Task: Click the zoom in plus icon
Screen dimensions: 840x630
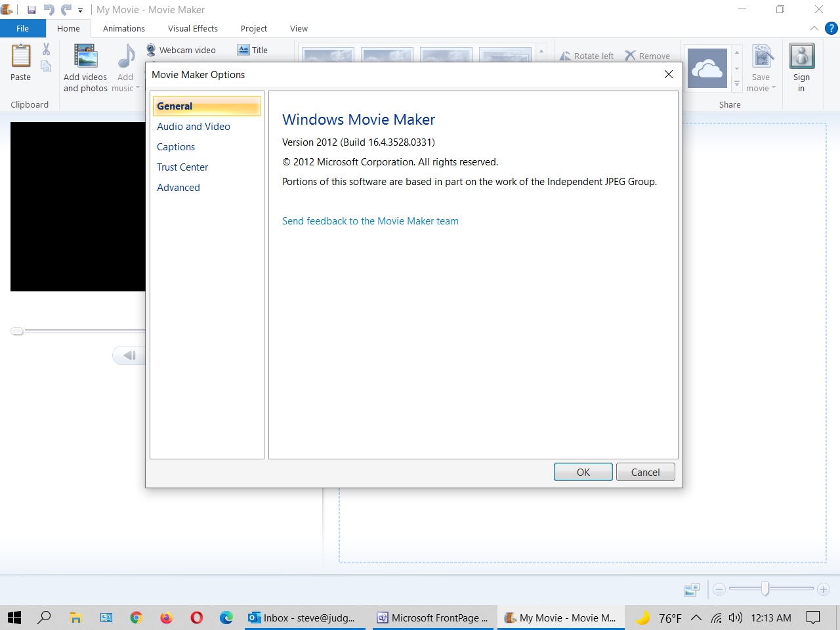Action: point(824,589)
